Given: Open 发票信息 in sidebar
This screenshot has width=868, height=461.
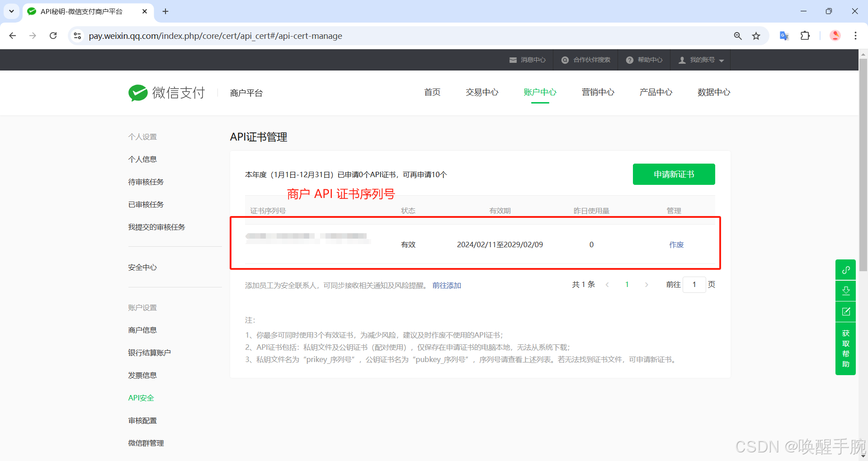Looking at the screenshot, I should pyautogui.click(x=142, y=375).
